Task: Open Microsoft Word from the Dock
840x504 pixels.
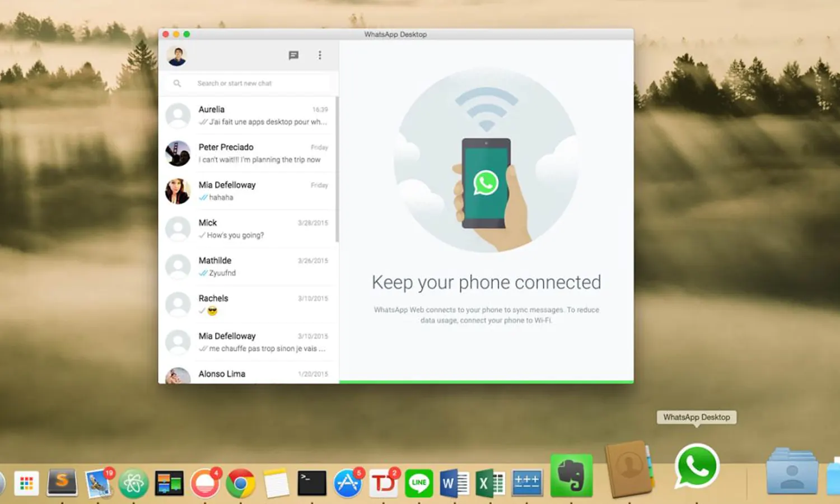Action: tap(454, 483)
